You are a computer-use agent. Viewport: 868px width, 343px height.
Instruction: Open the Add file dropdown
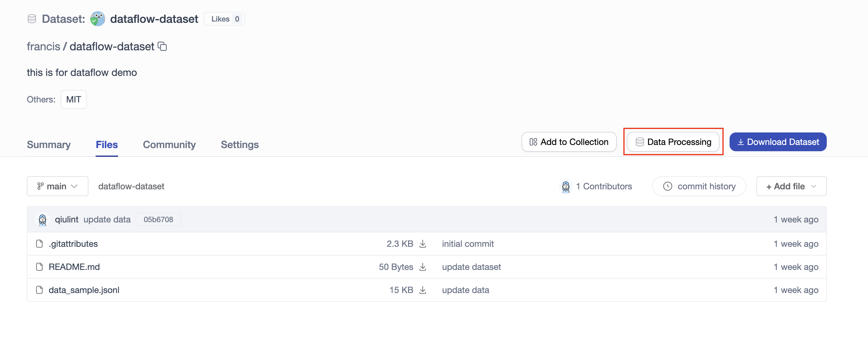pos(791,186)
